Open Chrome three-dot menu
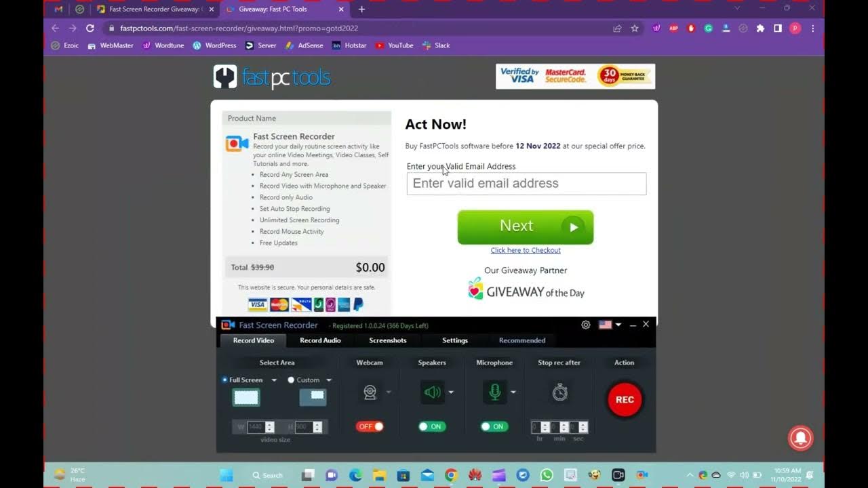Image resolution: width=868 pixels, height=488 pixels. click(x=812, y=28)
